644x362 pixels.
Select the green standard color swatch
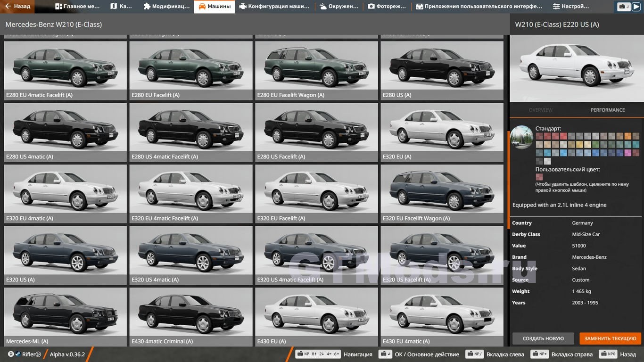[x=595, y=144]
